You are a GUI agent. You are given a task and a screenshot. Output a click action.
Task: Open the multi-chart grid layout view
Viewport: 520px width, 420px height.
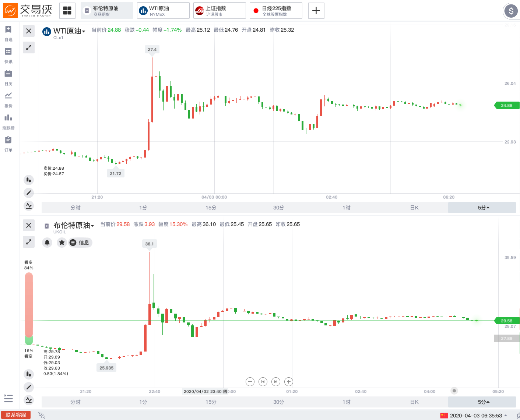(x=67, y=11)
